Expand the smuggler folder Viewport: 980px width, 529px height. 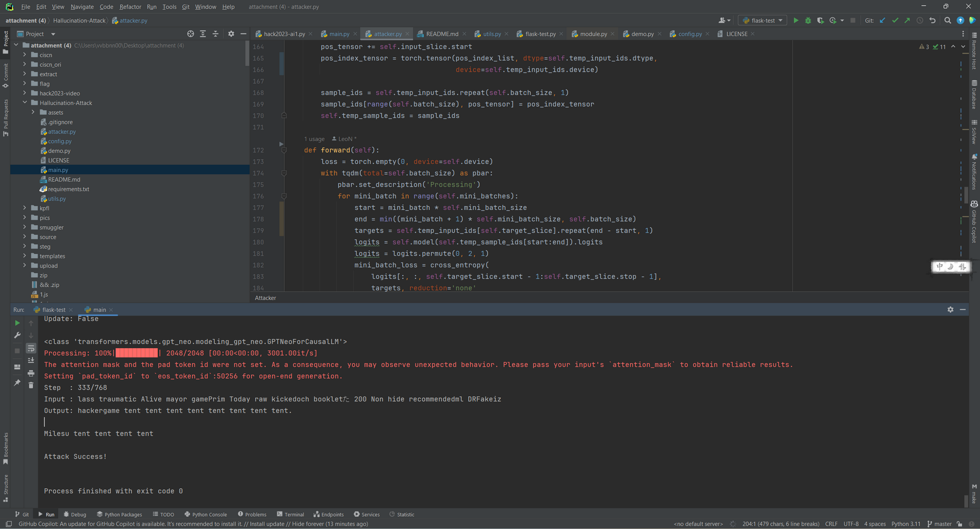point(24,227)
